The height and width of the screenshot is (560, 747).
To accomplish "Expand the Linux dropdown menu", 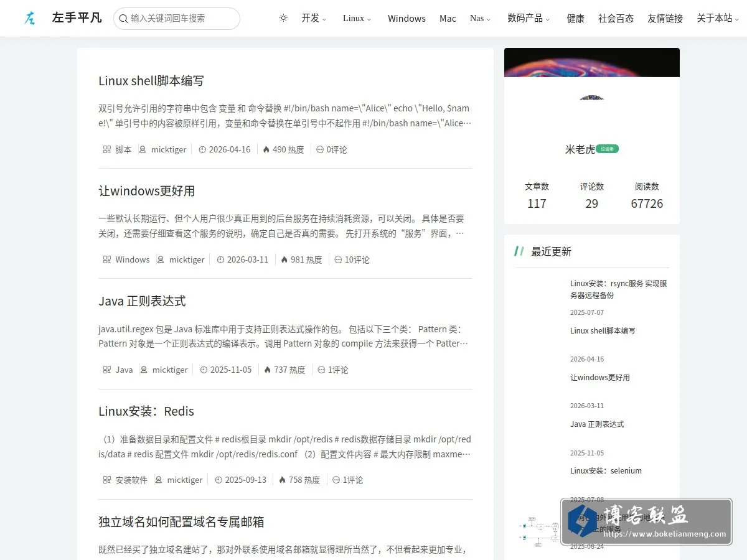I will (357, 18).
